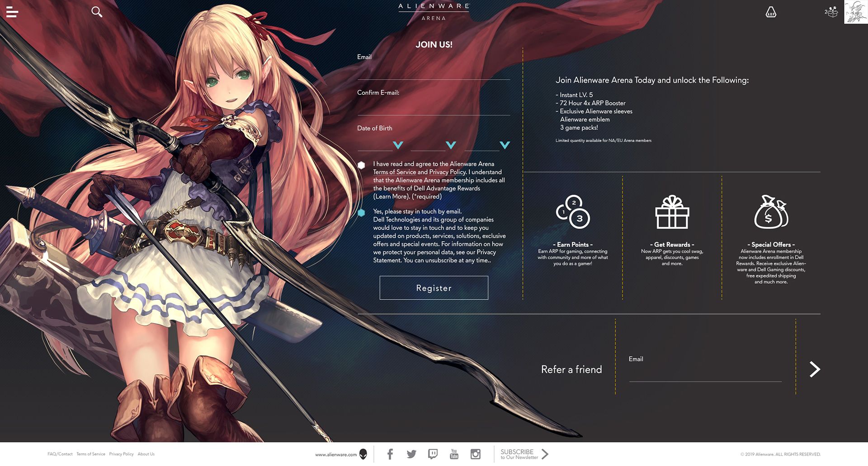Click the search magnifier icon
The image size is (868, 466).
click(97, 12)
